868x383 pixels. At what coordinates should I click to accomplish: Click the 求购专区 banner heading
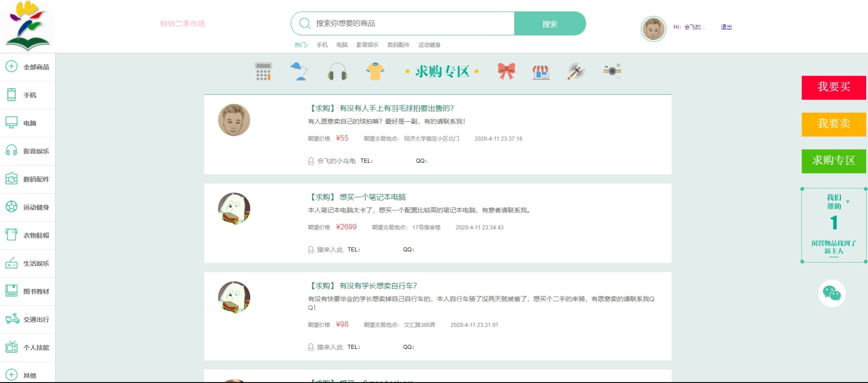pyautogui.click(x=442, y=71)
